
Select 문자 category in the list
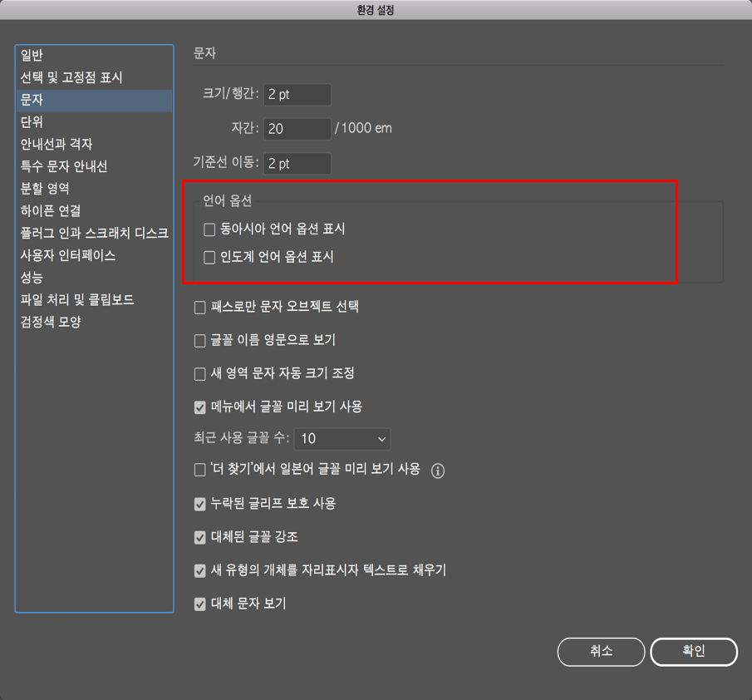(x=94, y=100)
